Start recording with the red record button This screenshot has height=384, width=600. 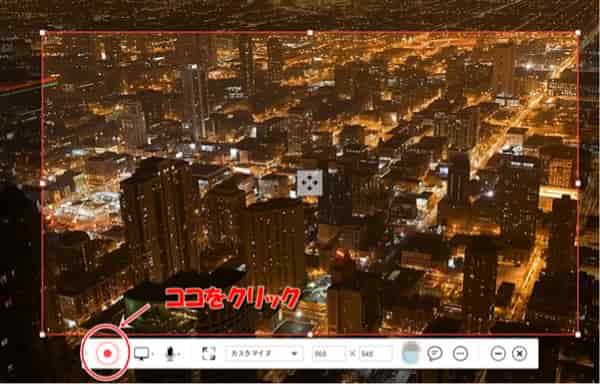tap(107, 353)
